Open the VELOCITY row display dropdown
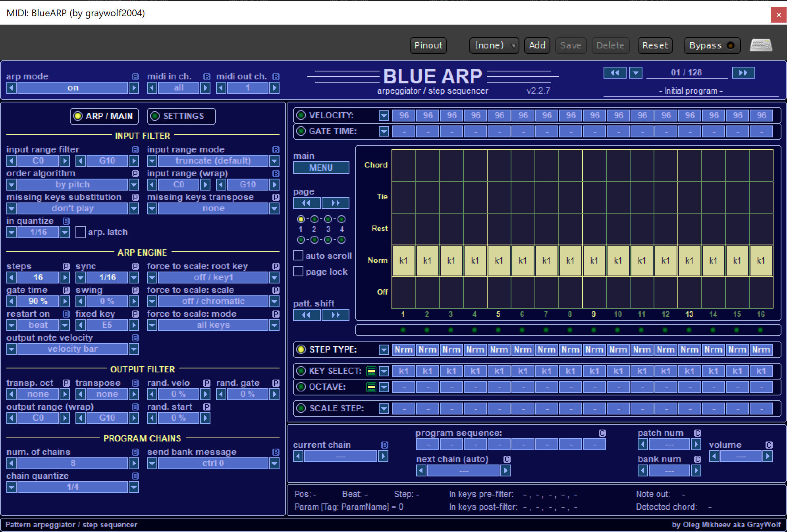Screen dimensions: 787x532 384,115
